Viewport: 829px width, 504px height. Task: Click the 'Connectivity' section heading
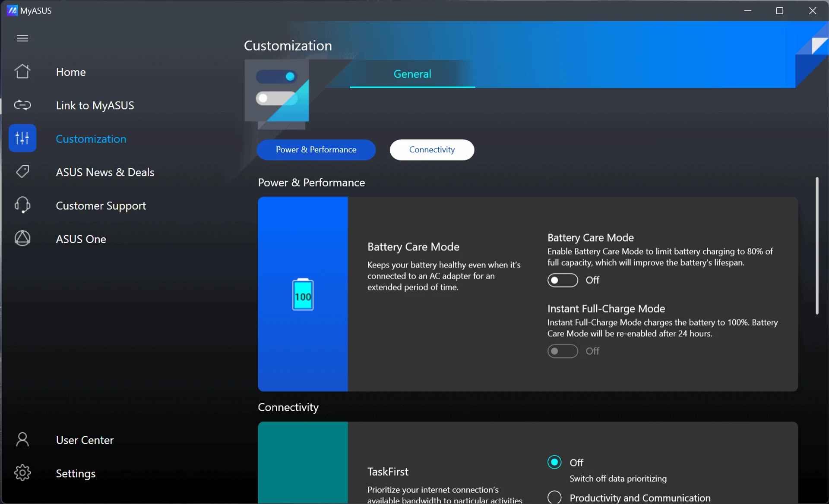click(x=288, y=407)
